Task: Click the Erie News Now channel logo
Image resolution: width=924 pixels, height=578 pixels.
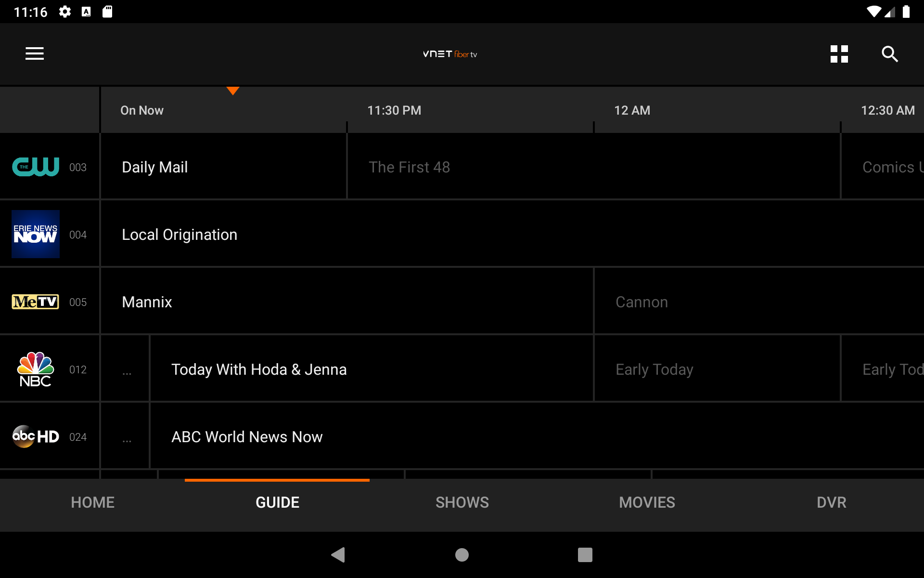Action: coord(35,234)
